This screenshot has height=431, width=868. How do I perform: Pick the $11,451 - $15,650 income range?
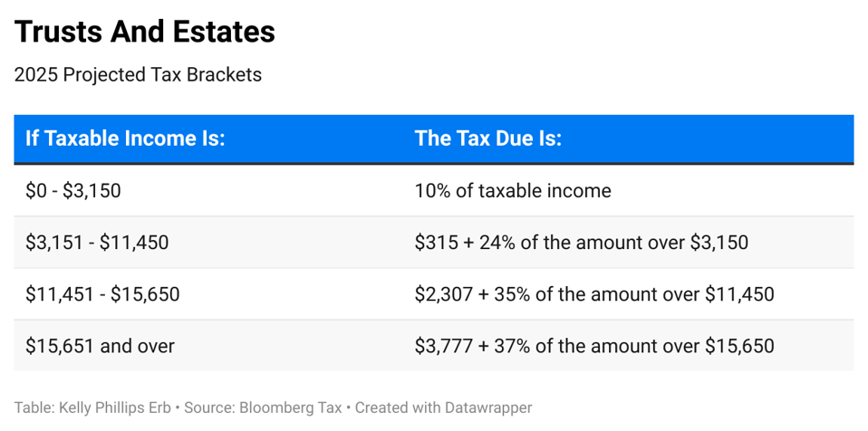click(102, 294)
